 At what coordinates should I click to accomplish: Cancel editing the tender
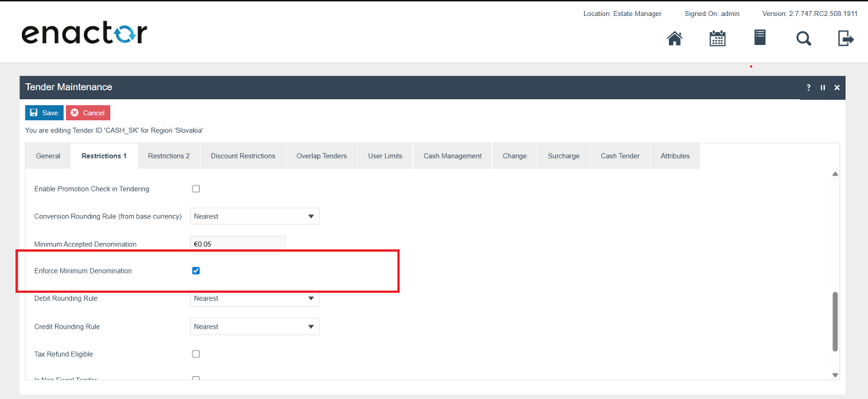pyautogui.click(x=88, y=113)
